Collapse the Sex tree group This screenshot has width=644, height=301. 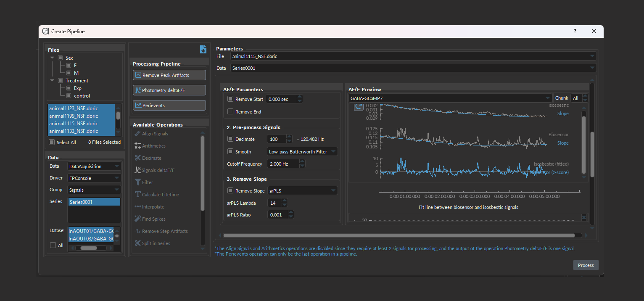[x=52, y=58]
